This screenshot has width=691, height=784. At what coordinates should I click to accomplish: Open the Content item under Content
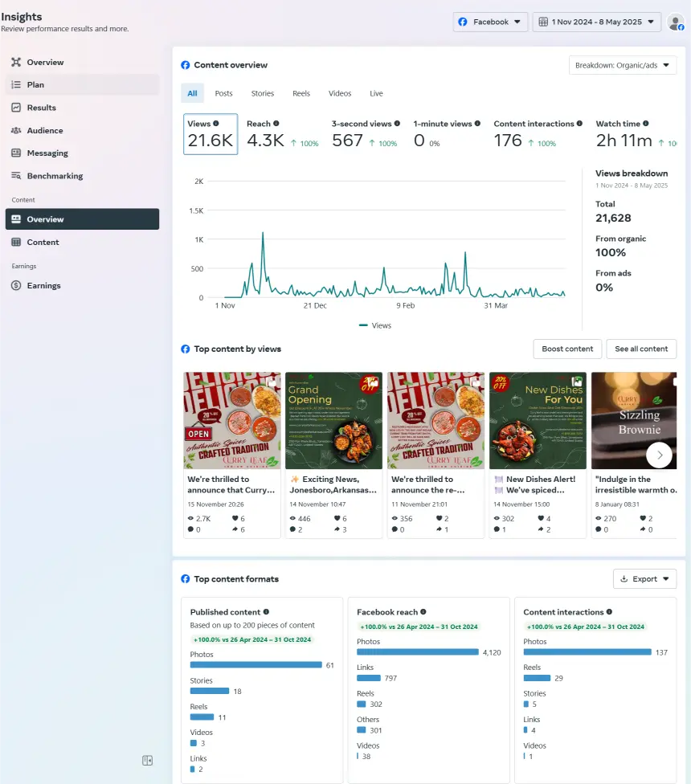click(x=82, y=242)
